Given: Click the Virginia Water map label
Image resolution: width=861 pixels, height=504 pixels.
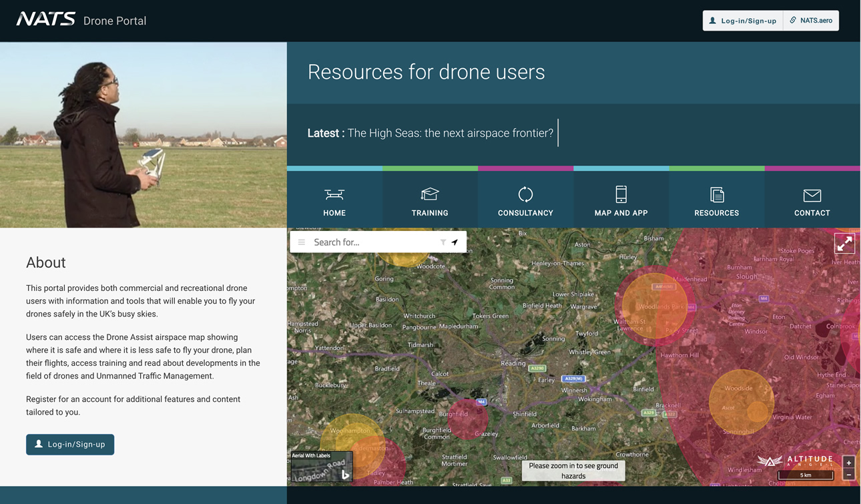Looking at the screenshot, I should [792, 417].
